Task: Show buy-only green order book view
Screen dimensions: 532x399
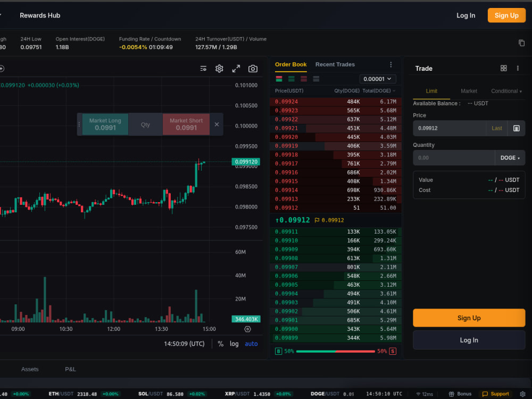Action: tap(292, 79)
